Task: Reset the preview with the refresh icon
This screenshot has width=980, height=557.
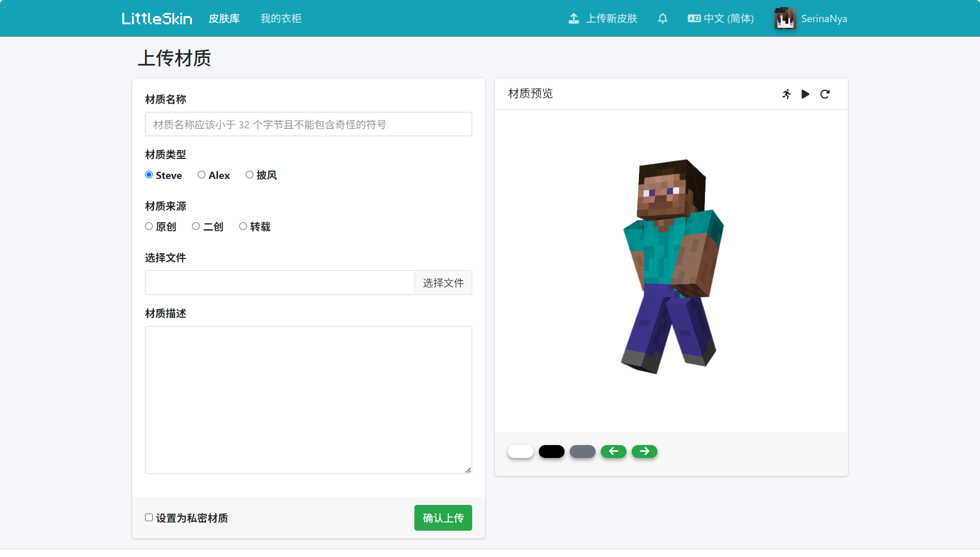Action: click(825, 94)
